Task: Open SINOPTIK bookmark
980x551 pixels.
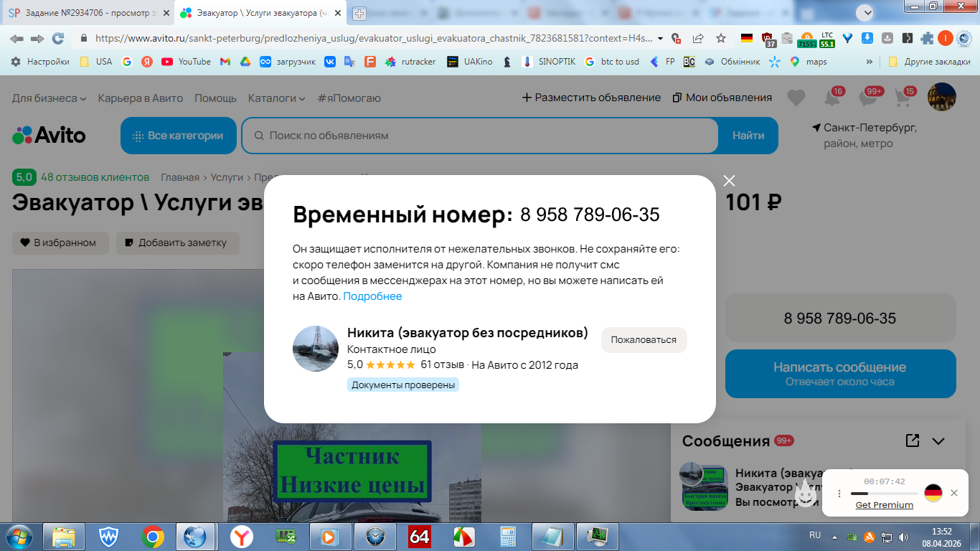Action: tap(549, 62)
